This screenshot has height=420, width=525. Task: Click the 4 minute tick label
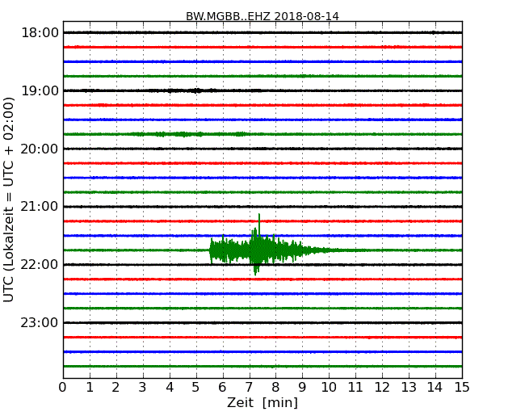170,388
